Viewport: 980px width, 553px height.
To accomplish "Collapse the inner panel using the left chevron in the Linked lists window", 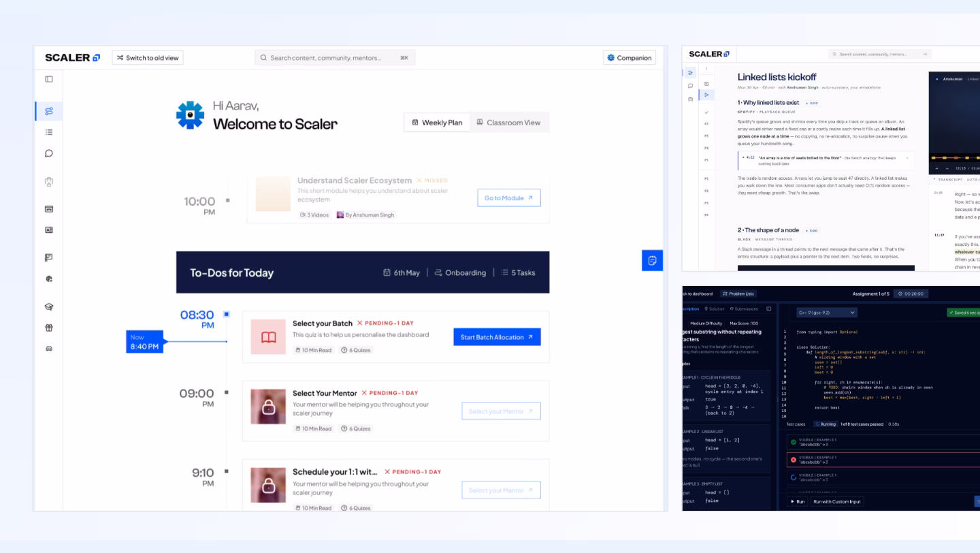I will [x=706, y=68].
